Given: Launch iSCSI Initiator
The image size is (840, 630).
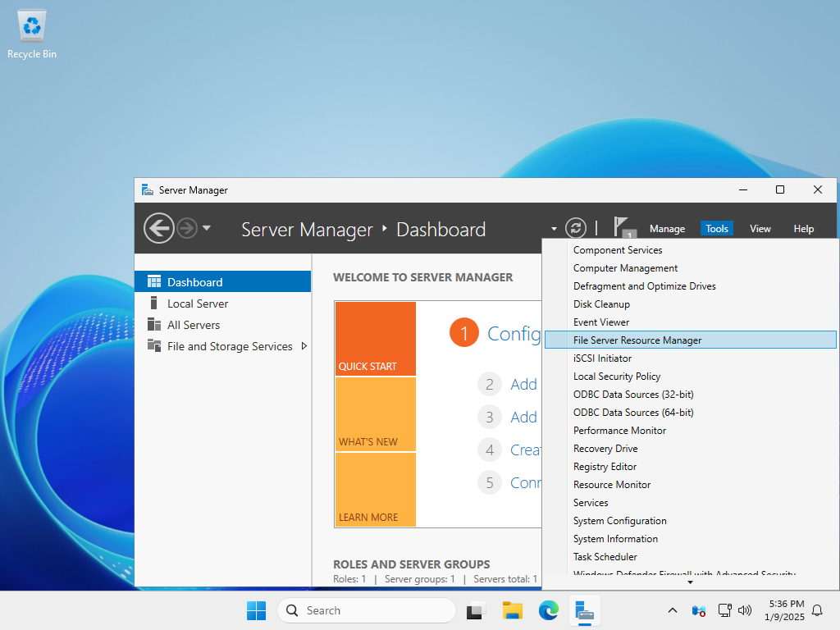Looking at the screenshot, I should 690,358.
